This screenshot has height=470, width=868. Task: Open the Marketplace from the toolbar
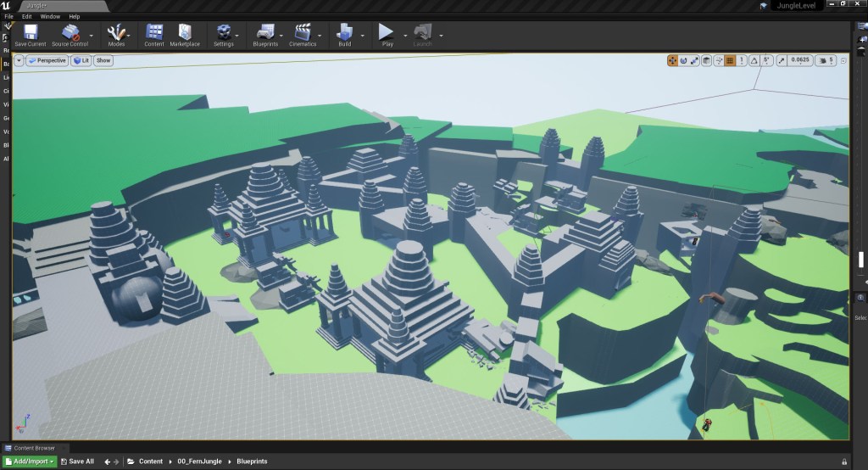click(x=184, y=32)
